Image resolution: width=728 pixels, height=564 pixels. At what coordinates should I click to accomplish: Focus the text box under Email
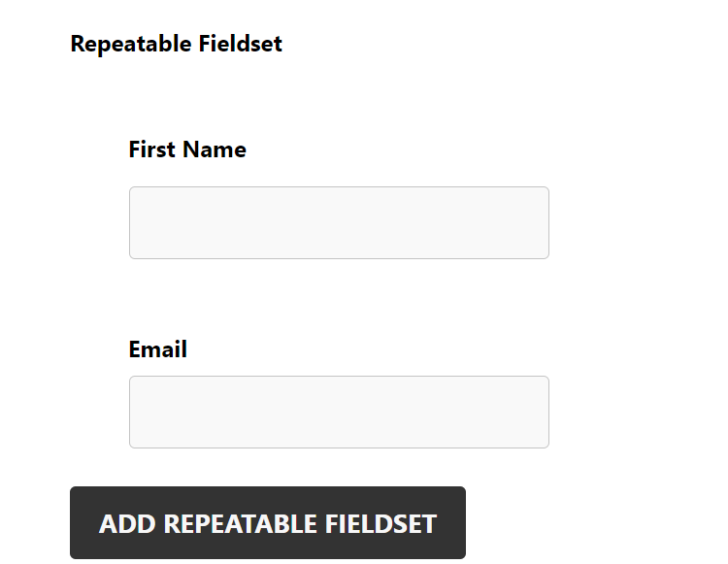[x=339, y=412]
